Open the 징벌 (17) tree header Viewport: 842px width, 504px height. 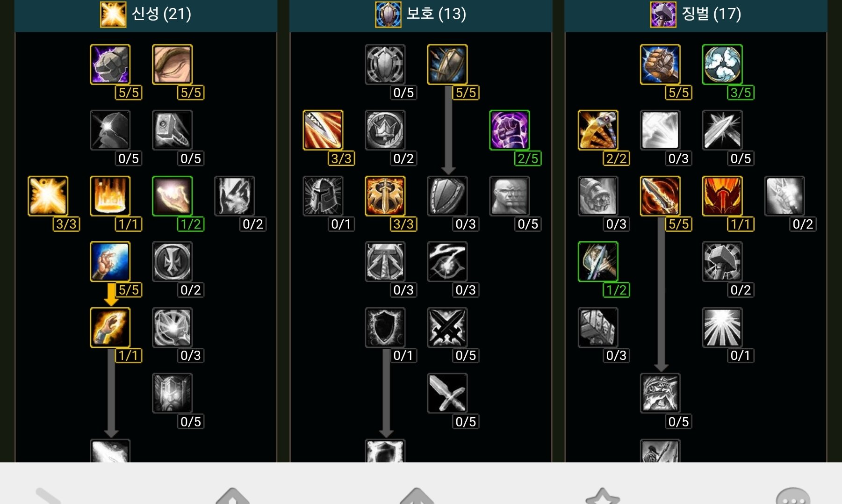click(x=696, y=14)
